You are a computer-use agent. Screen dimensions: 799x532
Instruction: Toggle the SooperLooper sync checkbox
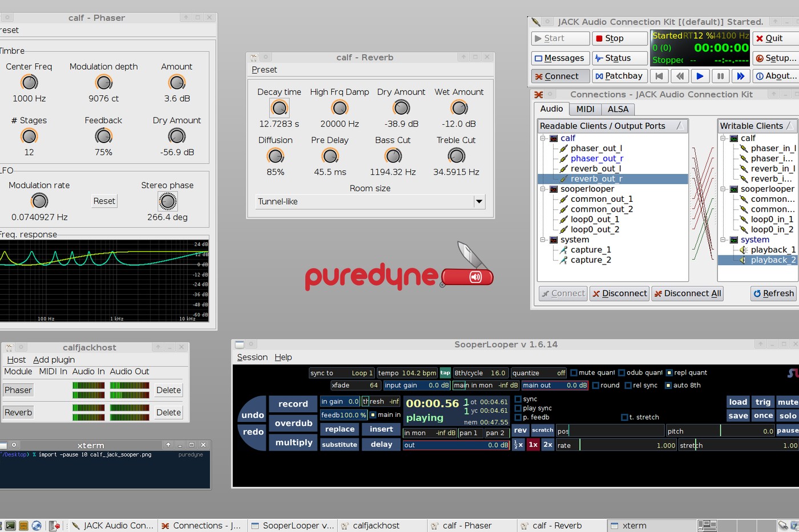(x=518, y=399)
